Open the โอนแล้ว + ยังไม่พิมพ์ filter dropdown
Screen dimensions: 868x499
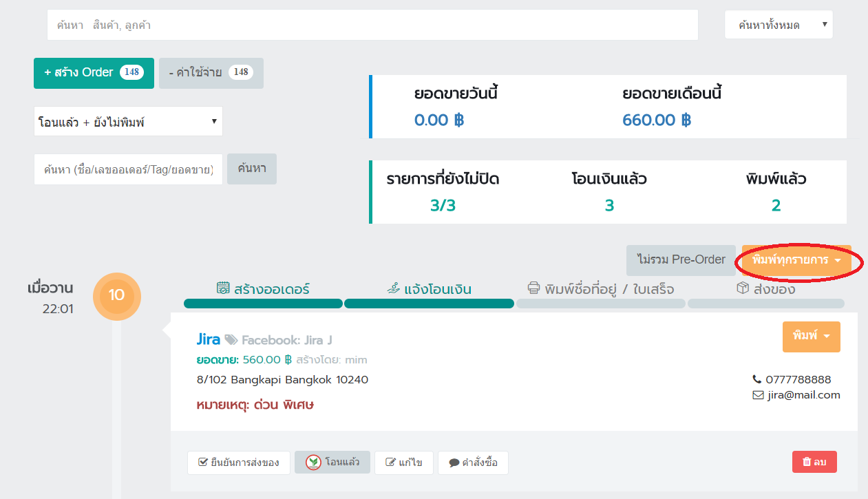[x=128, y=122]
